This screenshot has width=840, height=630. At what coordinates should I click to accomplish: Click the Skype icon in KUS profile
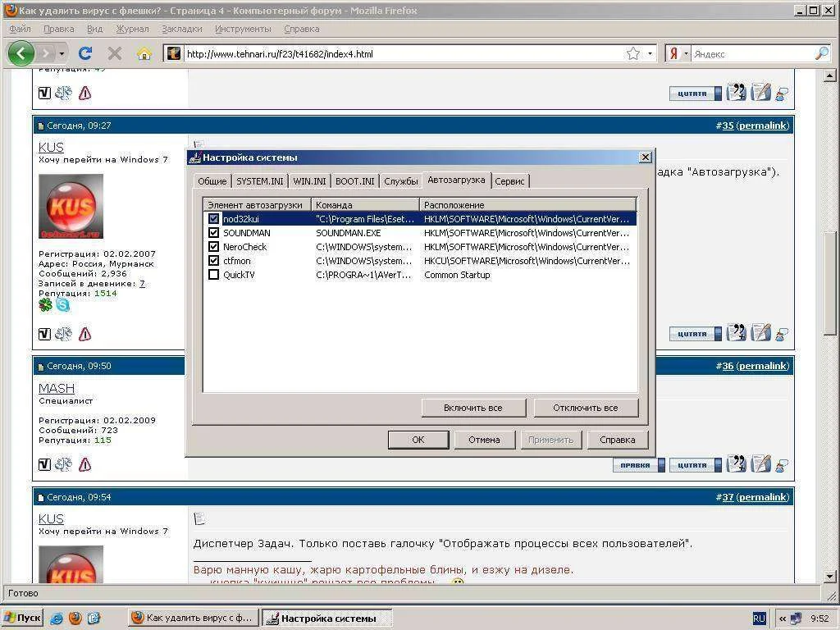pos(62,305)
